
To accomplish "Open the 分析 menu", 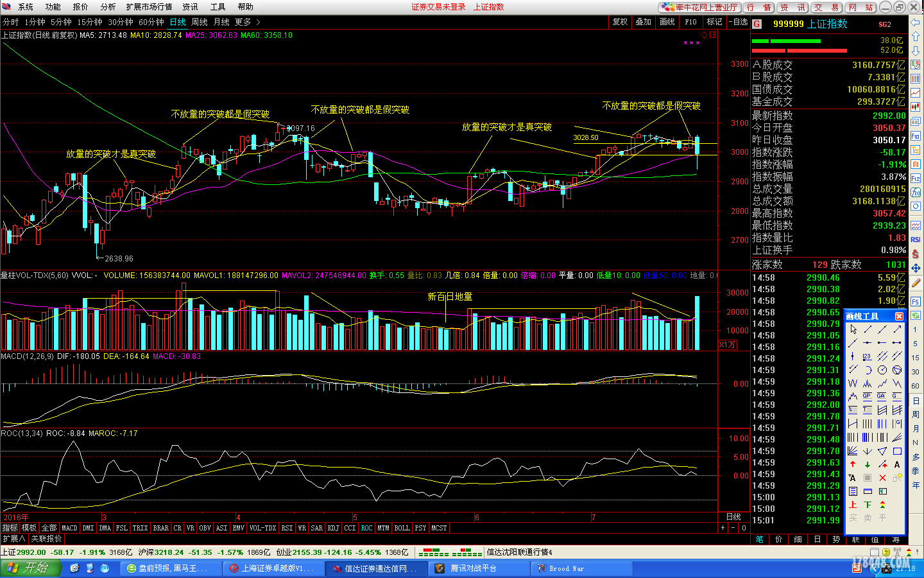I will (108, 7).
